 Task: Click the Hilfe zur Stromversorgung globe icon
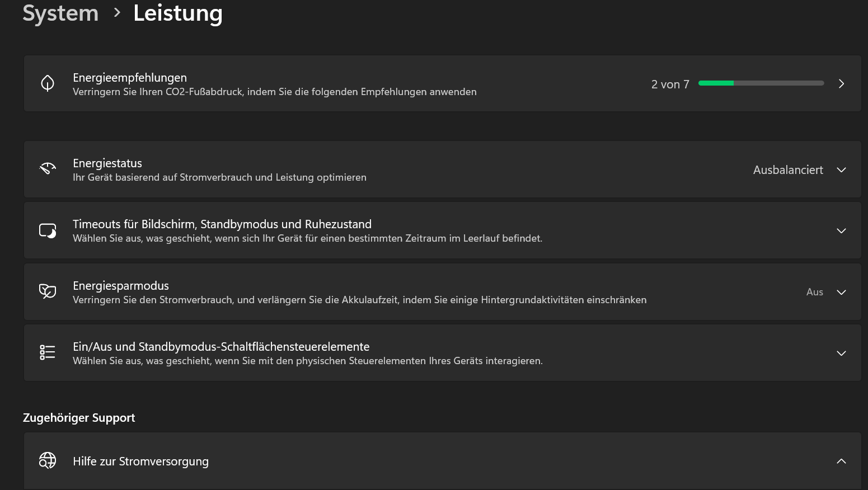[48, 460]
